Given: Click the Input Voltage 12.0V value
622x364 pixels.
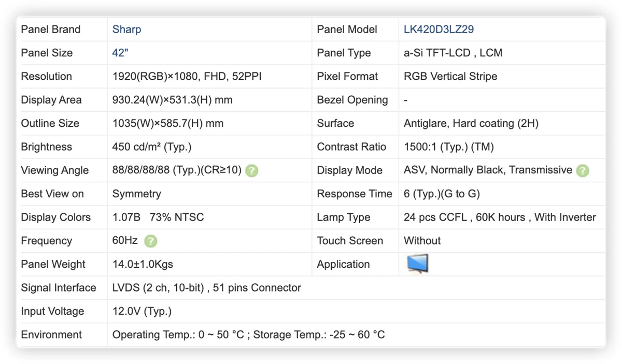Looking at the screenshot, I should pyautogui.click(x=142, y=311).
